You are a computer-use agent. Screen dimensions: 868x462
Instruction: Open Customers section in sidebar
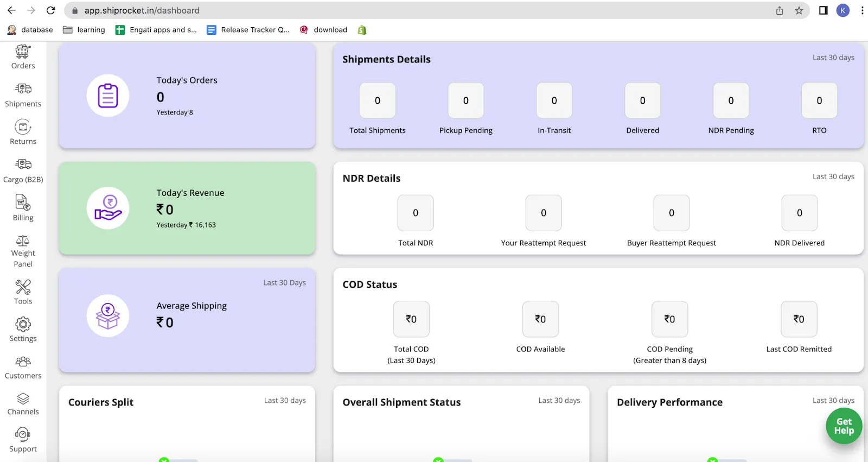[x=23, y=362]
